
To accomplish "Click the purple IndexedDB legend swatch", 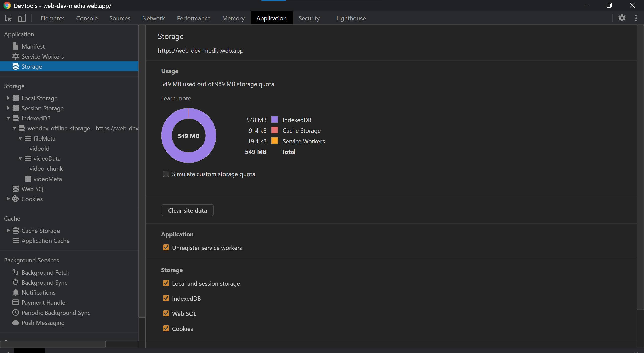I will [274, 120].
